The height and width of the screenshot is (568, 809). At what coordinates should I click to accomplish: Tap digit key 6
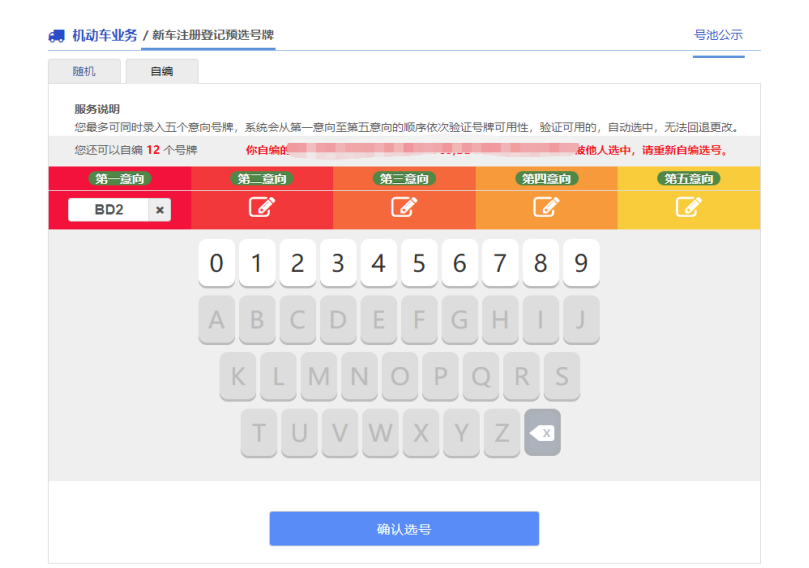(460, 263)
